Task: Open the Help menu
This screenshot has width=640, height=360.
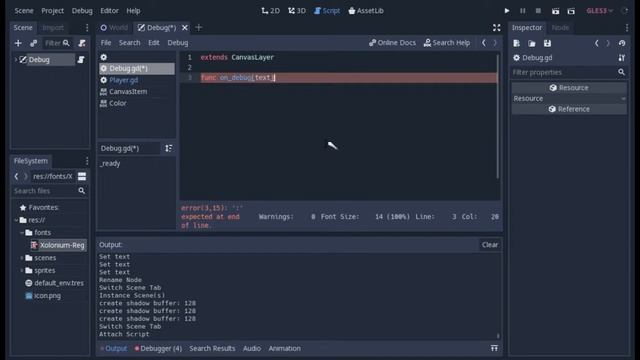Action: click(133, 11)
